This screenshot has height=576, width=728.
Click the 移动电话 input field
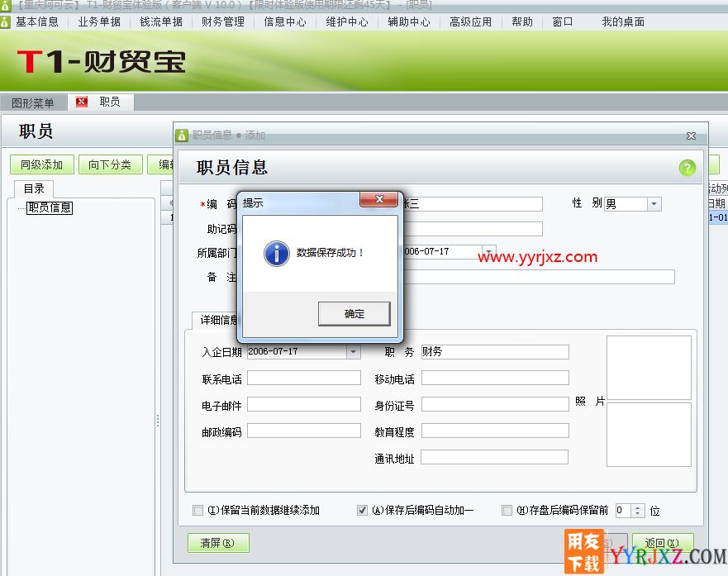495,378
